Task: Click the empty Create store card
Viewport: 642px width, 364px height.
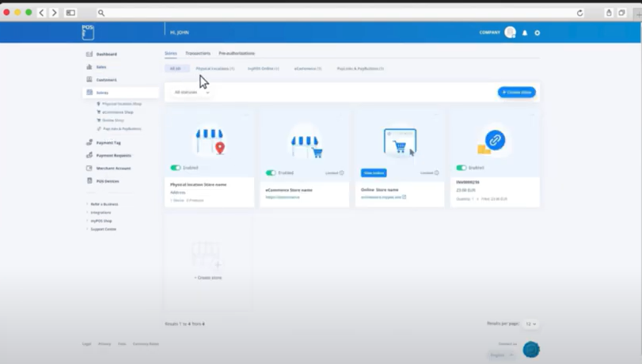Action: 208,262
